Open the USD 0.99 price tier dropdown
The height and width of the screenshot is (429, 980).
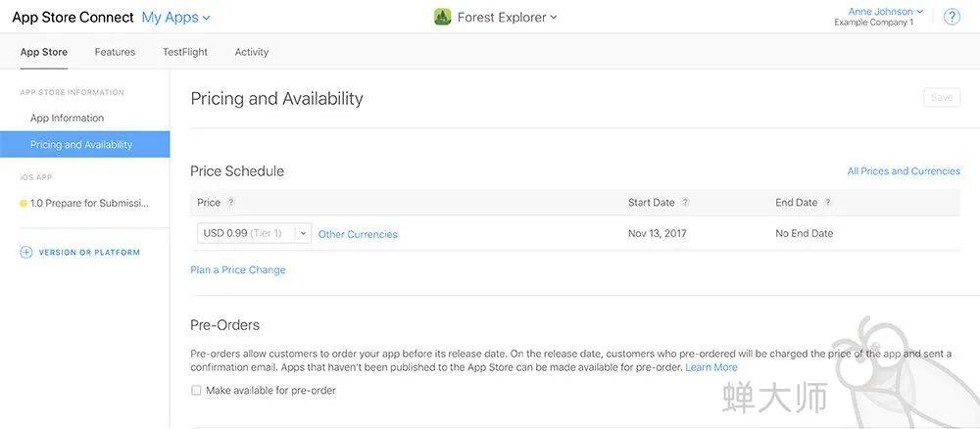(254, 233)
